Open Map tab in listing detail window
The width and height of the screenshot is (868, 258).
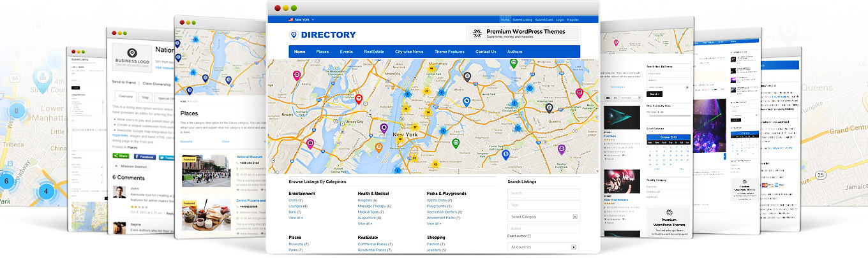[144, 97]
